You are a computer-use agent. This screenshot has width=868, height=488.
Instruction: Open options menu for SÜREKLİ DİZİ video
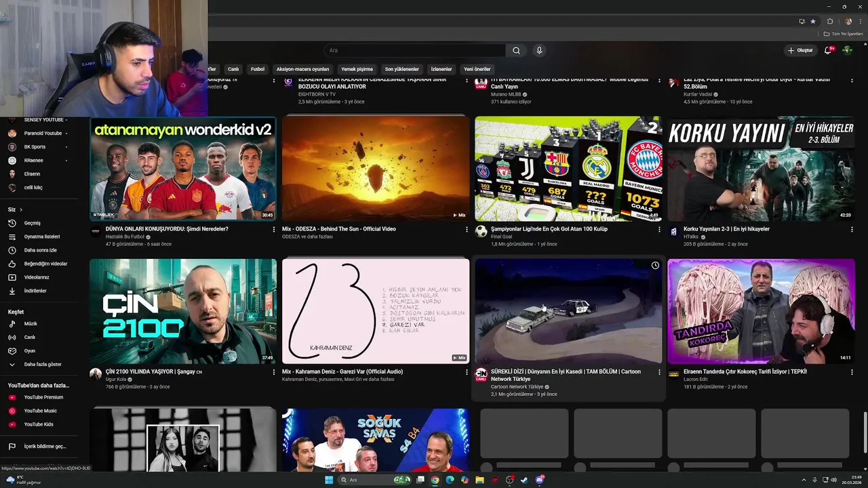click(x=659, y=372)
